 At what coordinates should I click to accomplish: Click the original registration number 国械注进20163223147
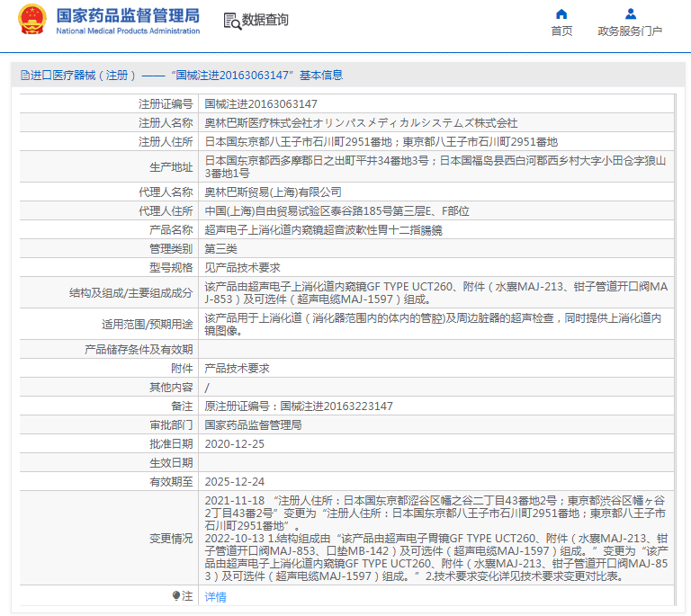coord(337,406)
